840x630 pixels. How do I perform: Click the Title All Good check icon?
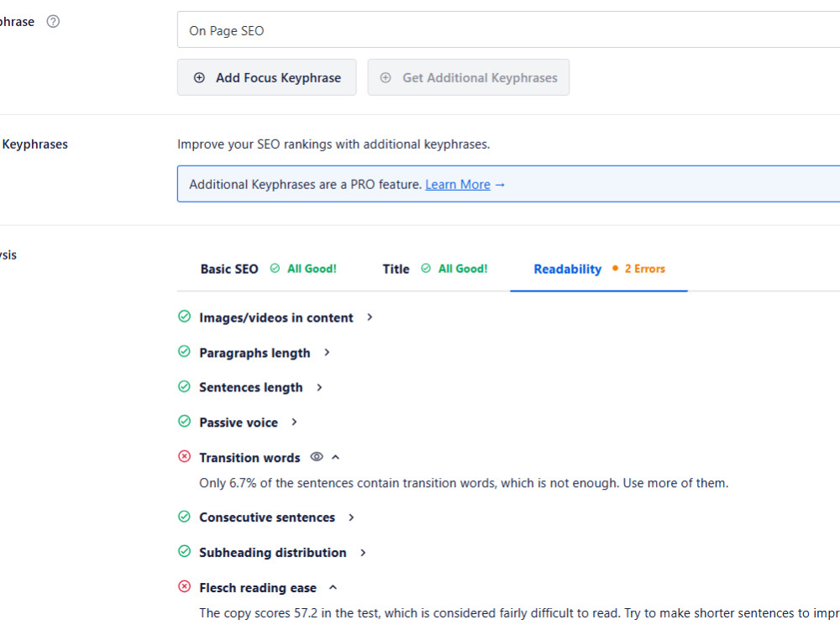426,269
